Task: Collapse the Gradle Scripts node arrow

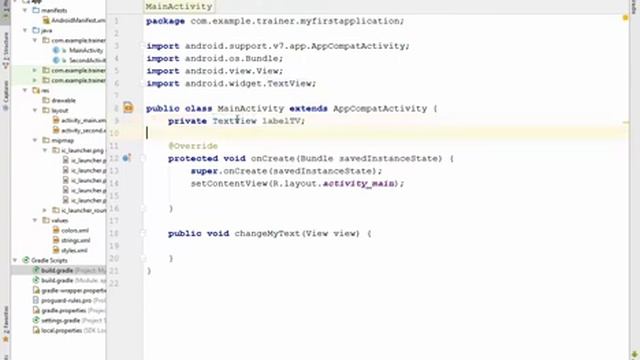Action: tap(15, 260)
